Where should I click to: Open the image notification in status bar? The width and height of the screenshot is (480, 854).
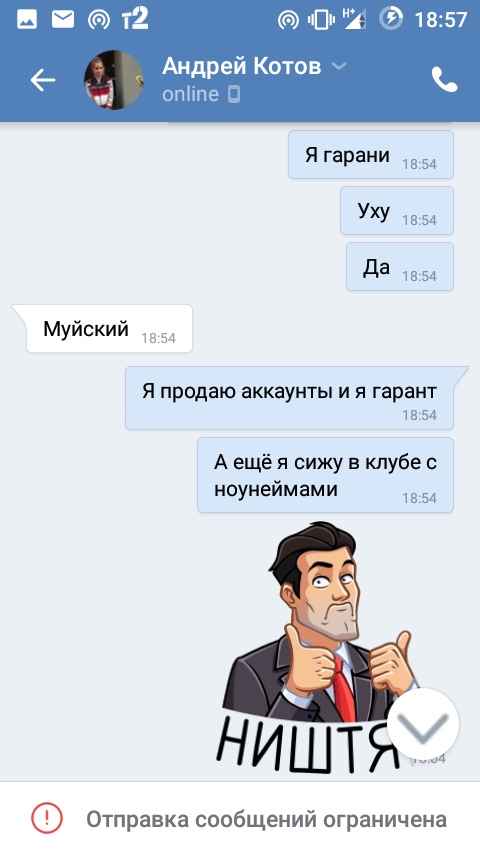coord(27,20)
